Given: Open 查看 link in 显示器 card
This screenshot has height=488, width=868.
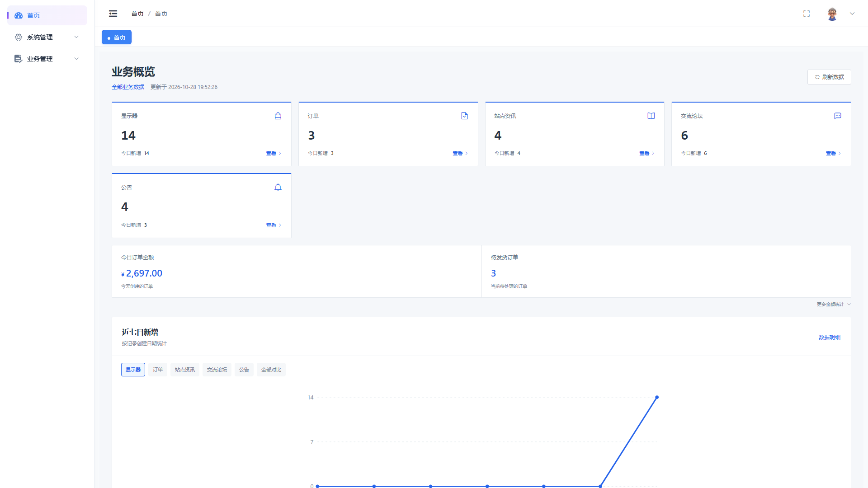Looking at the screenshot, I should [274, 154].
